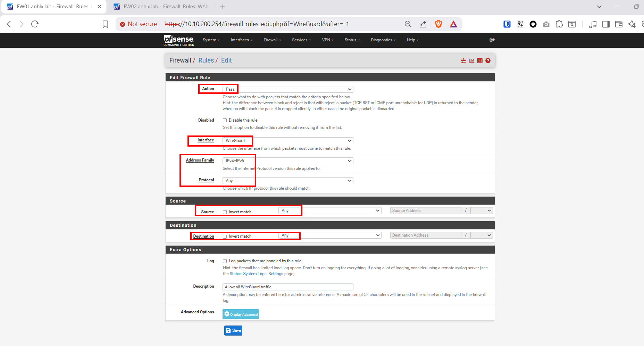Enable the Disable this rule checkbox
644x346 pixels.
[225, 121]
